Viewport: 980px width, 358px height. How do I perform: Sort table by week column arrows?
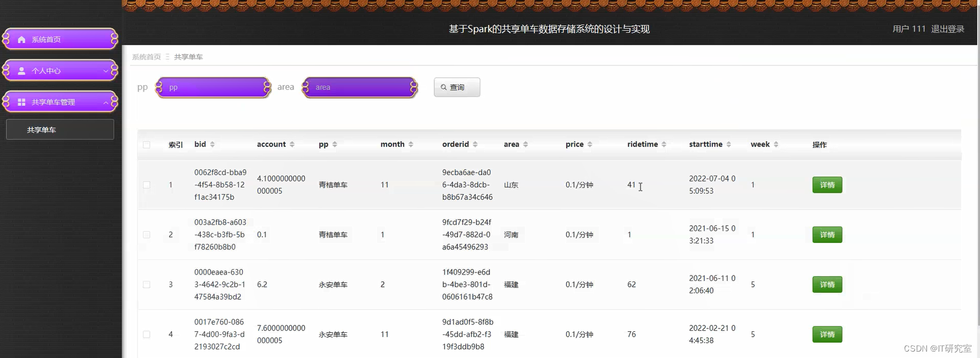point(776,144)
